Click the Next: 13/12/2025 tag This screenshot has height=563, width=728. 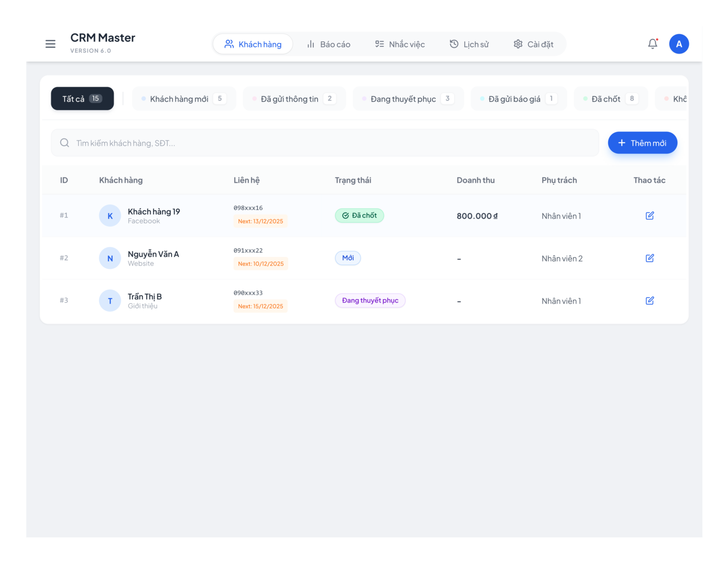pyautogui.click(x=261, y=222)
